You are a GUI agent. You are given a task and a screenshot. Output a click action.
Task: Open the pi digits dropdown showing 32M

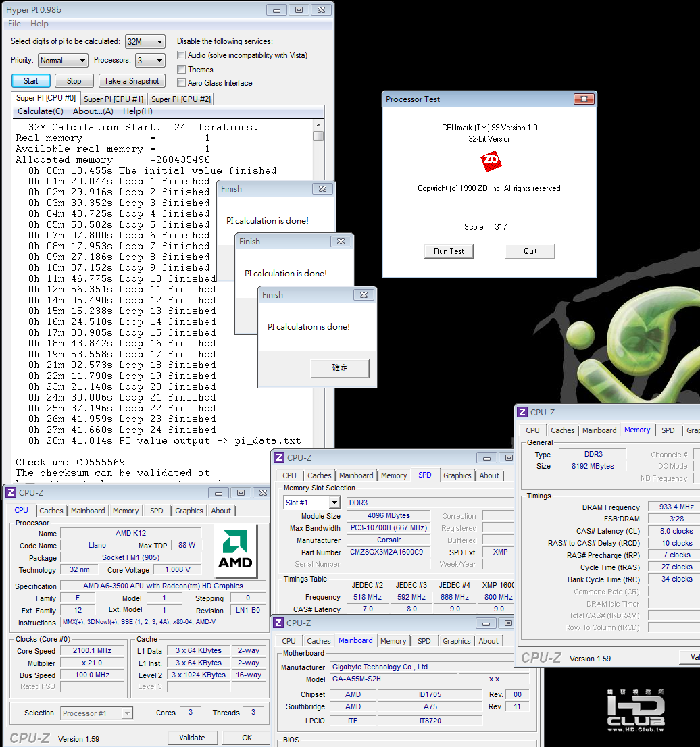pyautogui.click(x=145, y=41)
